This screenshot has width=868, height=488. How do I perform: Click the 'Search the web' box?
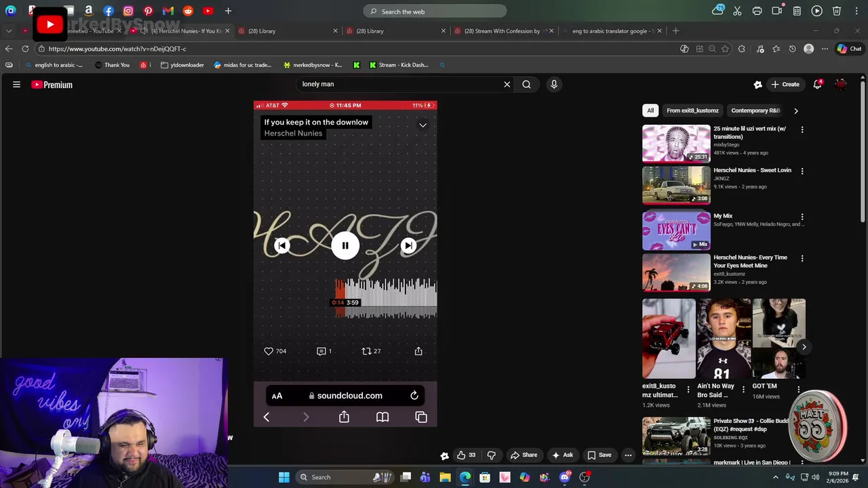pos(435,11)
